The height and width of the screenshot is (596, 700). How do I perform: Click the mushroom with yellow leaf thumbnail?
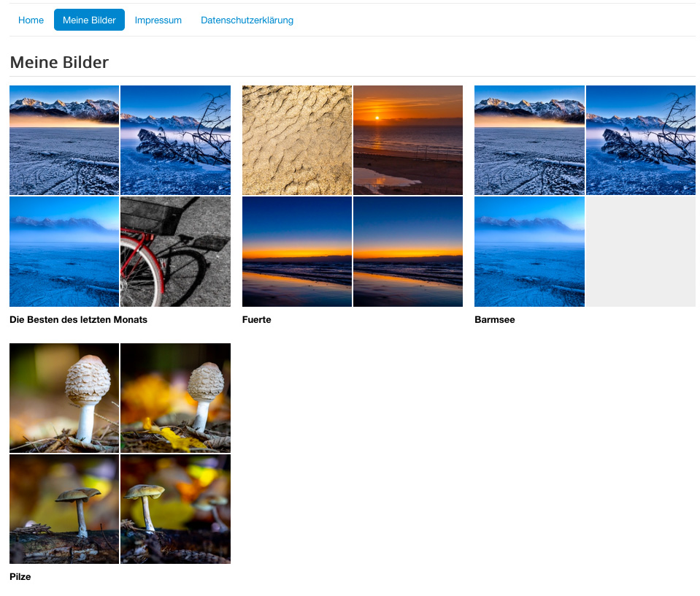[x=175, y=398]
